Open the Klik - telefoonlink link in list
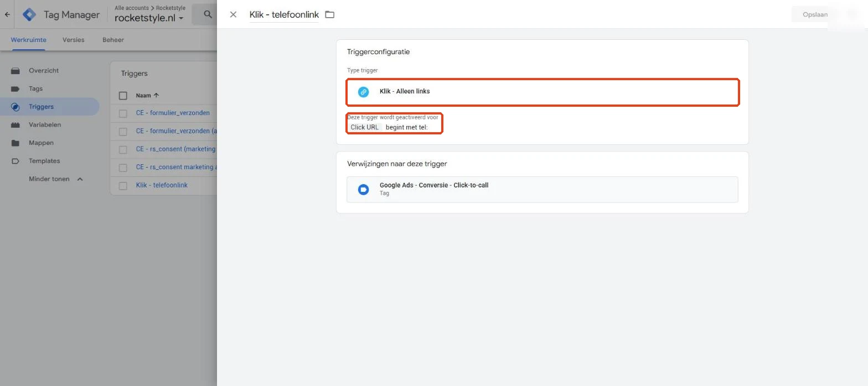Viewport: 868px width, 386px height. pos(162,185)
